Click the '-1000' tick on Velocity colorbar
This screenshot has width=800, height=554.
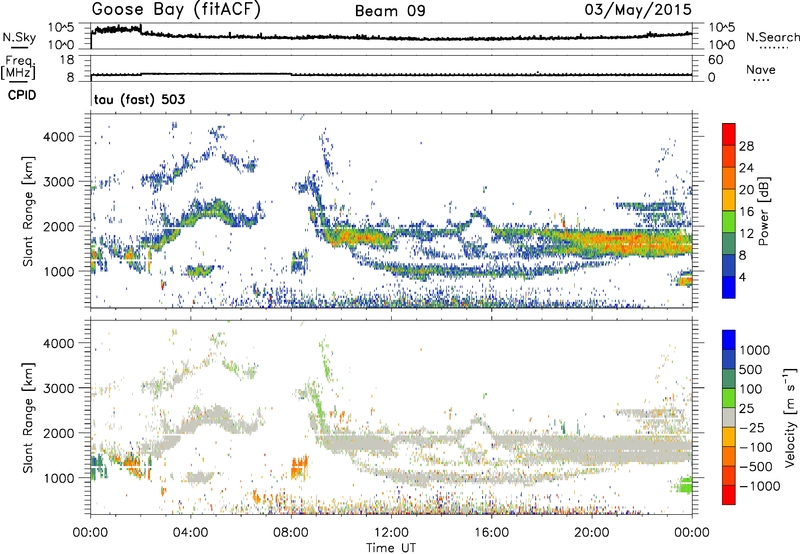tap(760, 486)
